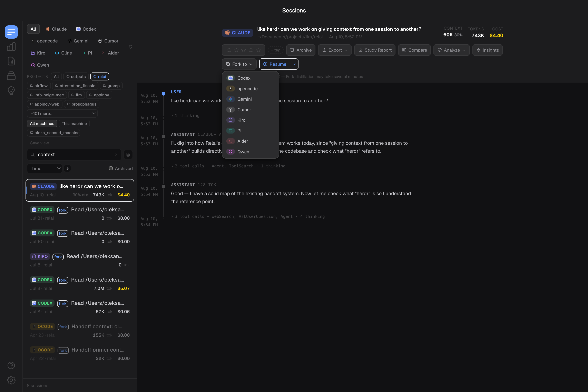Rate session with the first star
Viewport: 588px width, 392px height.
pos(229,50)
